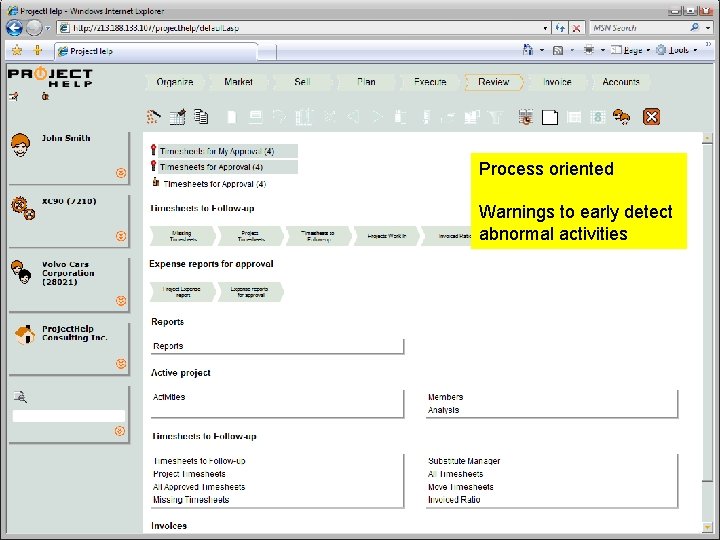Open the search options dropdown arrow
The width and height of the screenshot is (720, 540).
[x=708, y=28]
